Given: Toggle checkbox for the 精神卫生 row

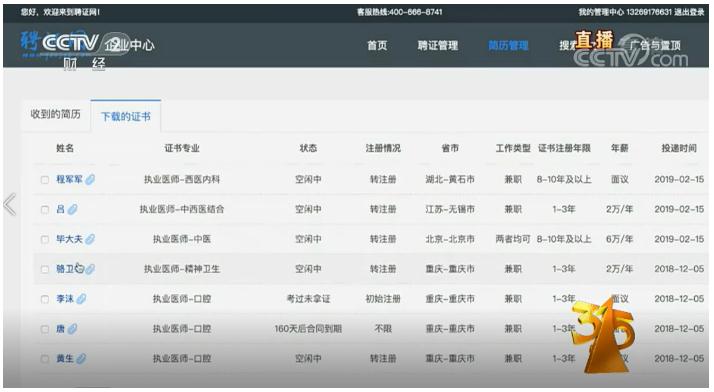Looking at the screenshot, I should [x=45, y=270].
